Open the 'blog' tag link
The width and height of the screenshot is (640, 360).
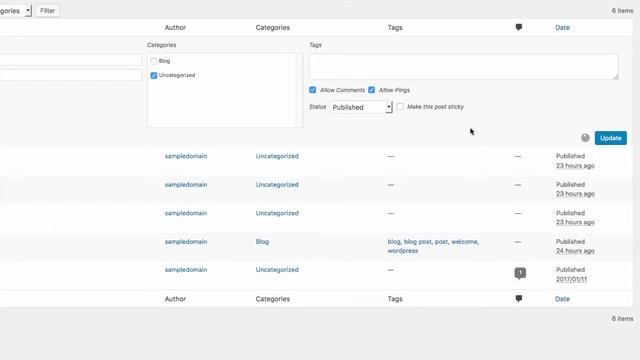point(394,242)
